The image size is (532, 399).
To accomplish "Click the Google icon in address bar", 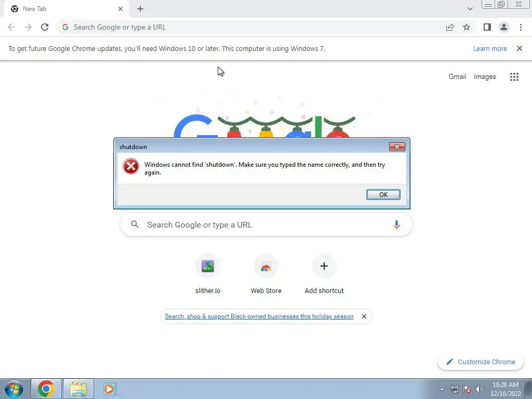I will (x=65, y=27).
